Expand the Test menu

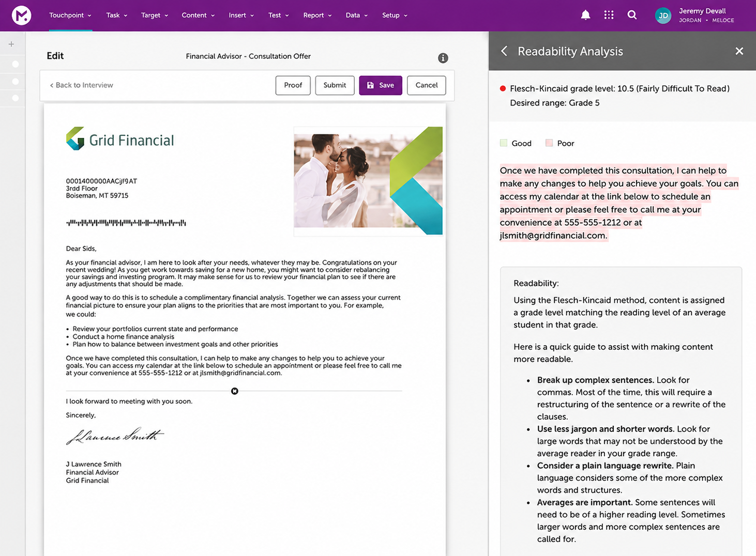pos(279,15)
